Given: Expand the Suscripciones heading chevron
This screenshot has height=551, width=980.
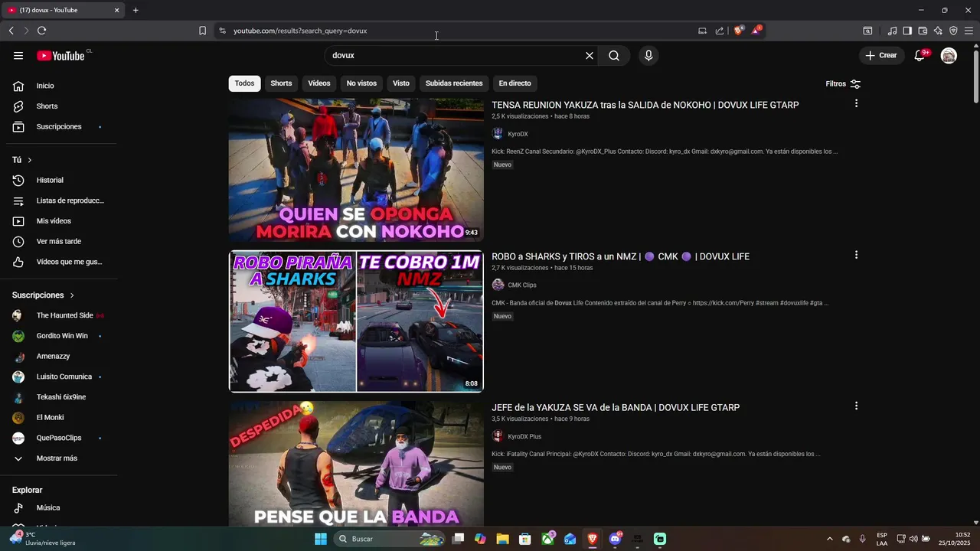Looking at the screenshot, I should tap(72, 295).
